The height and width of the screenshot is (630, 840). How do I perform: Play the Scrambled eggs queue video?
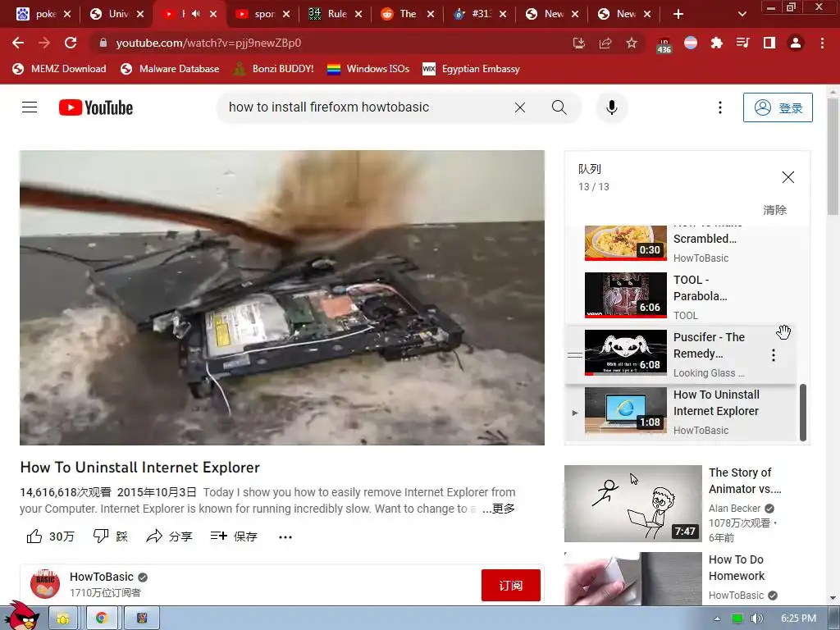(x=680, y=243)
